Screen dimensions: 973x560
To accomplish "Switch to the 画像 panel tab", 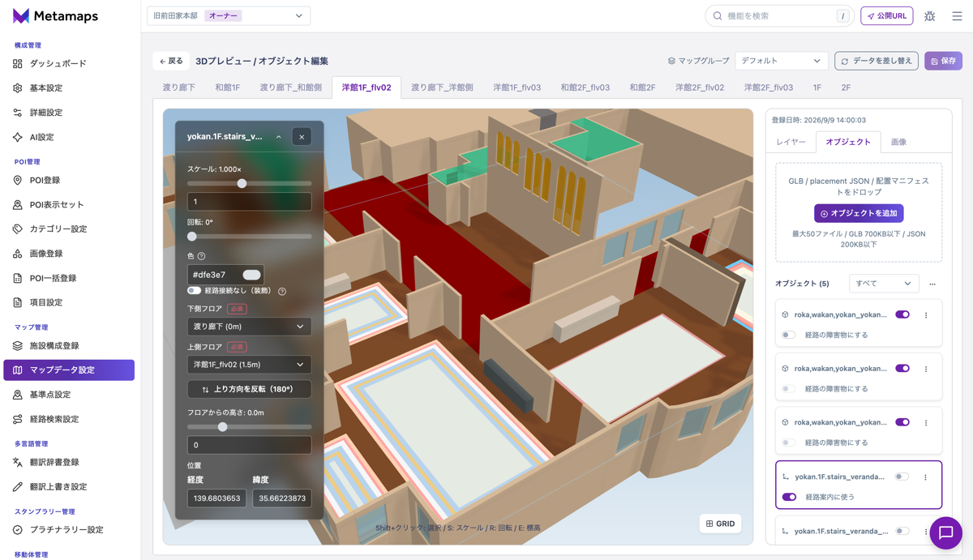I will tap(898, 142).
